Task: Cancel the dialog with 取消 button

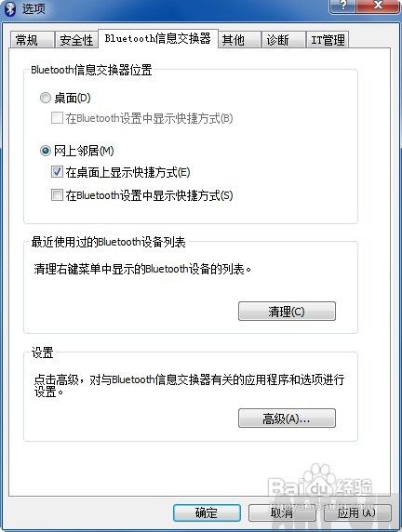Action: (x=282, y=512)
